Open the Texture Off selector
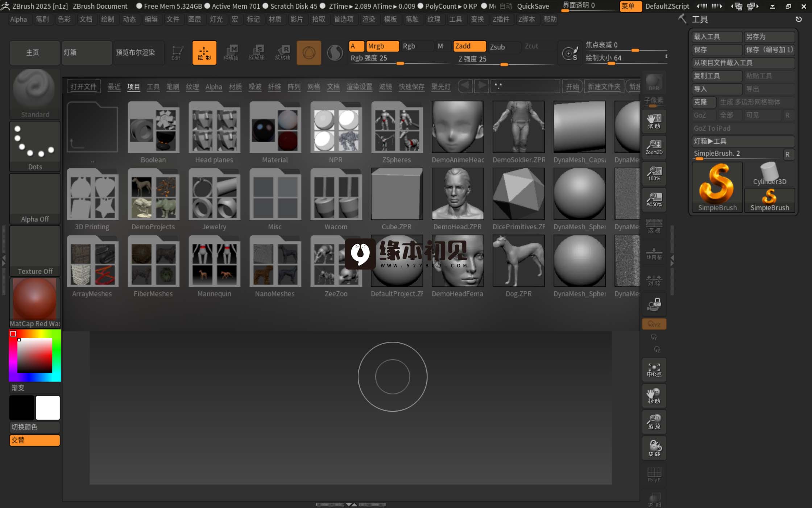Screen dimensions: 812x508 [x=35, y=251]
